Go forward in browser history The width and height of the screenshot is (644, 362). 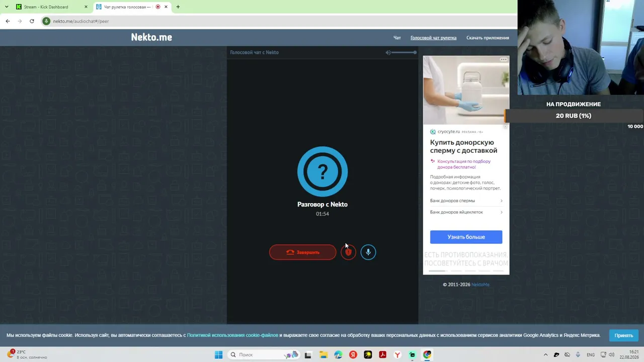20,21
